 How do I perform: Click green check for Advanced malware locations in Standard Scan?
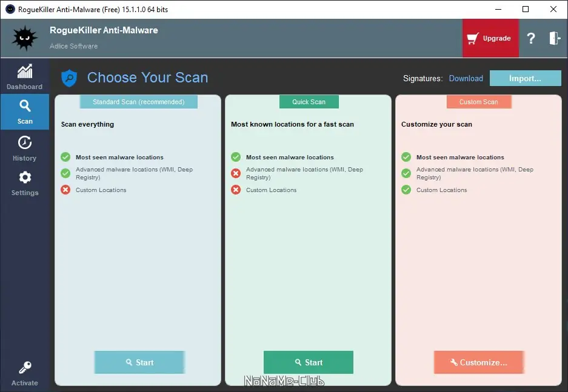click(x=65, y=173)
